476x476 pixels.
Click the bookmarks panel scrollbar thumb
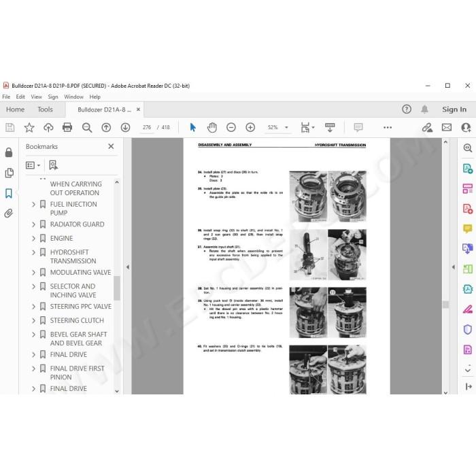coord(117,288)
